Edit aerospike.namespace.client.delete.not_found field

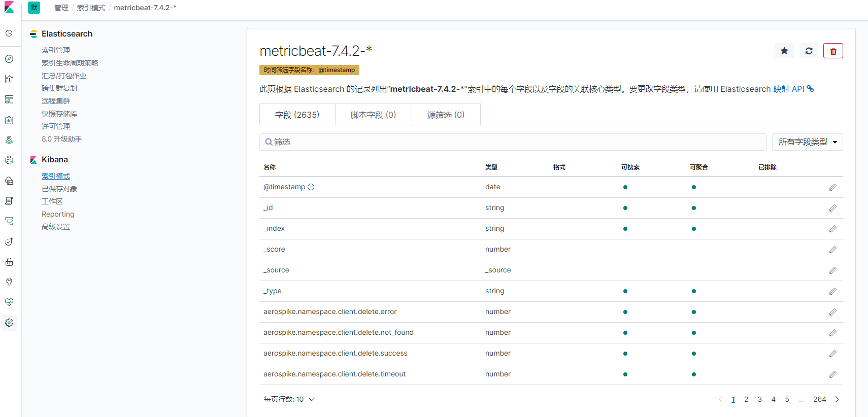pos(833,333)
